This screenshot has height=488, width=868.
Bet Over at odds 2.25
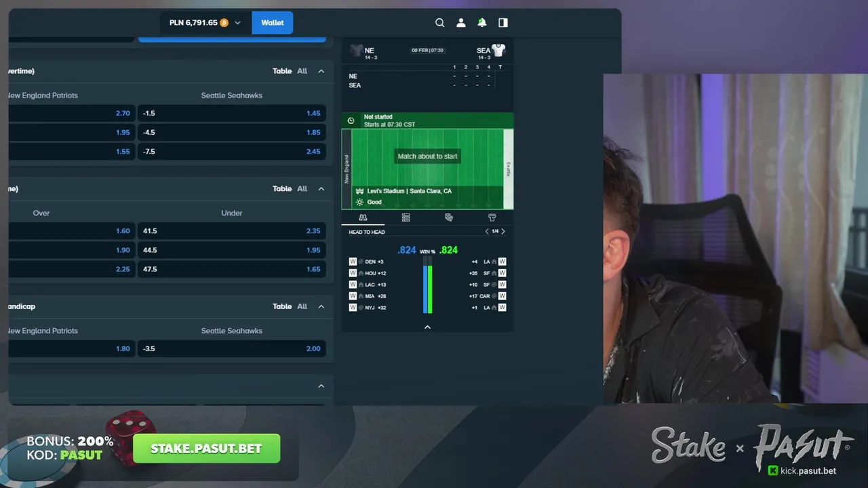71,269
